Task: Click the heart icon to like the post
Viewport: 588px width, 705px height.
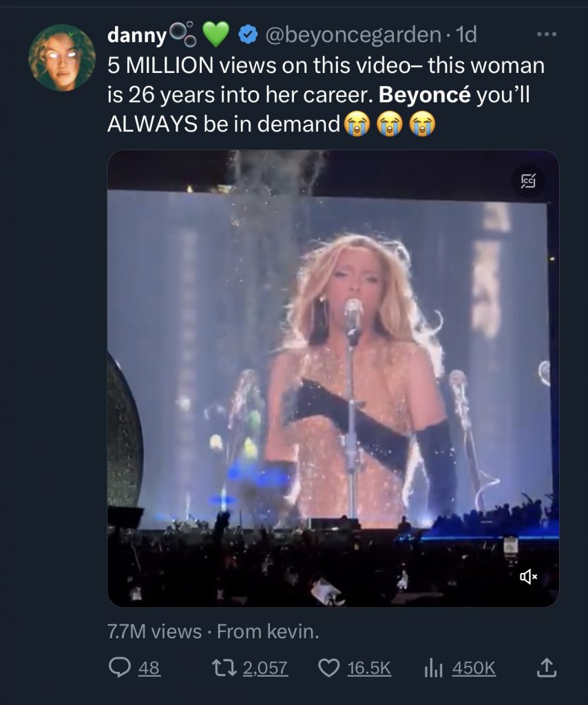Action: tap(330, 667)
